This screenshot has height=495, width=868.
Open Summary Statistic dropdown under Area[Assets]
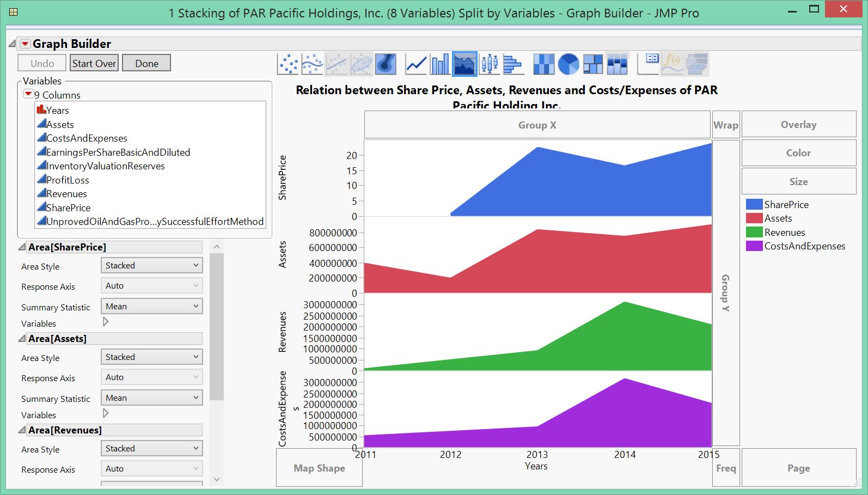(x=152, y=398)
